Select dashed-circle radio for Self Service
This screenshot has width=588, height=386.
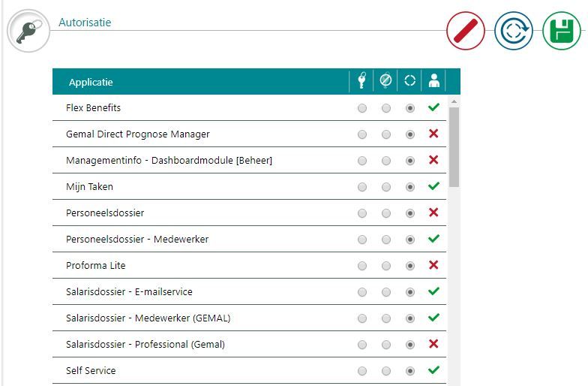pos(409,371)
